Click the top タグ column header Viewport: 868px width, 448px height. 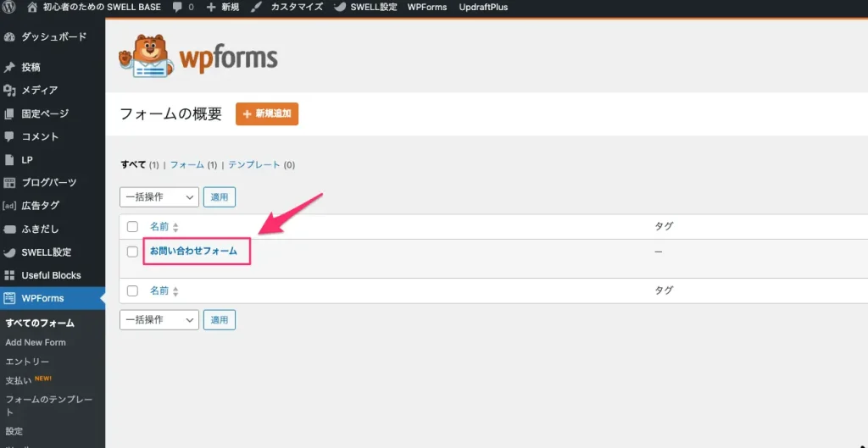(x=664, y=227)
